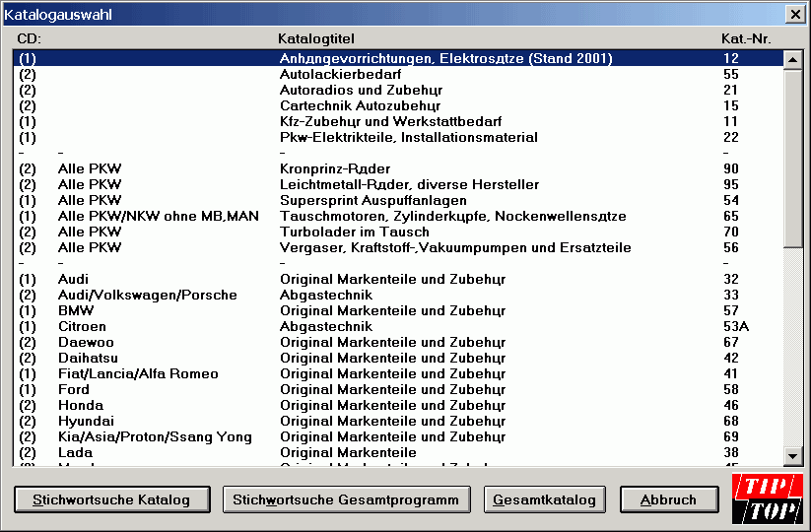Click the CD: column header
811x532 pixels.
pos(29,38)
